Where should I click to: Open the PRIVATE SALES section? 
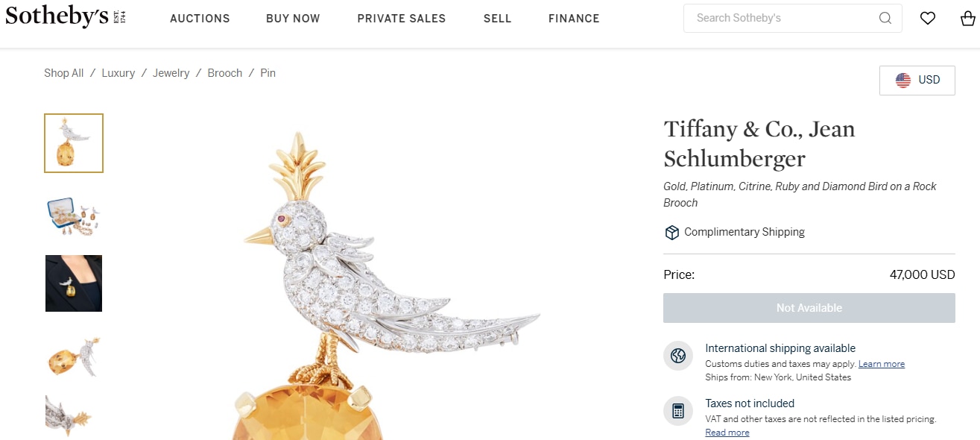pos(402,19)
